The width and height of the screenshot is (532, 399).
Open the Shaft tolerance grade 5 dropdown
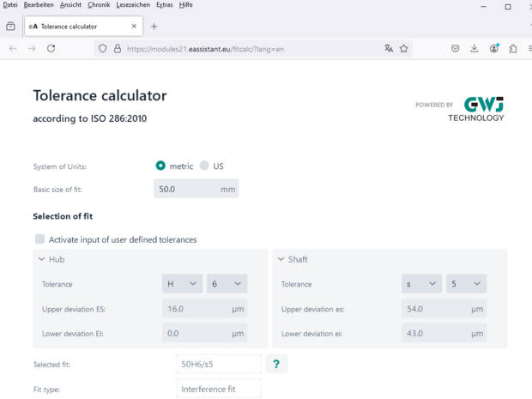pos(466,284)
